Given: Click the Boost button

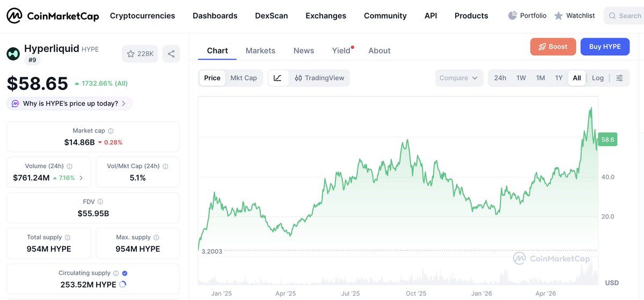Looking at the screenshot, I should pyautogui.click(x=553, y=47).
